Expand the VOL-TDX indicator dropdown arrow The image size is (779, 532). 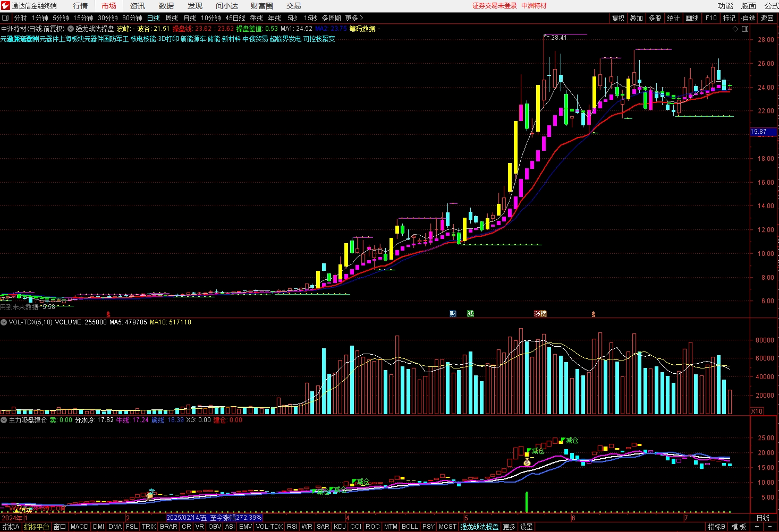(4, 322)
